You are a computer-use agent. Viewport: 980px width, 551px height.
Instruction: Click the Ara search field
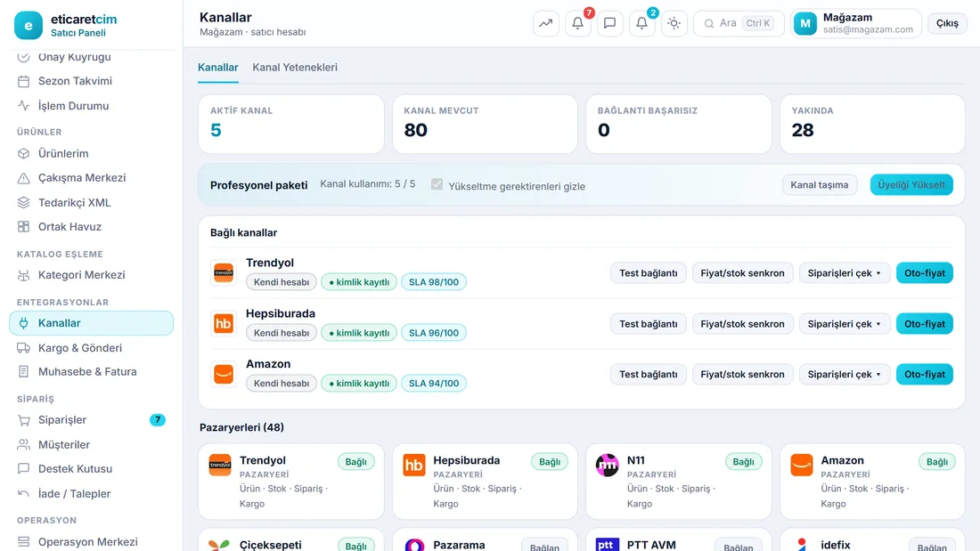point(739,23)
